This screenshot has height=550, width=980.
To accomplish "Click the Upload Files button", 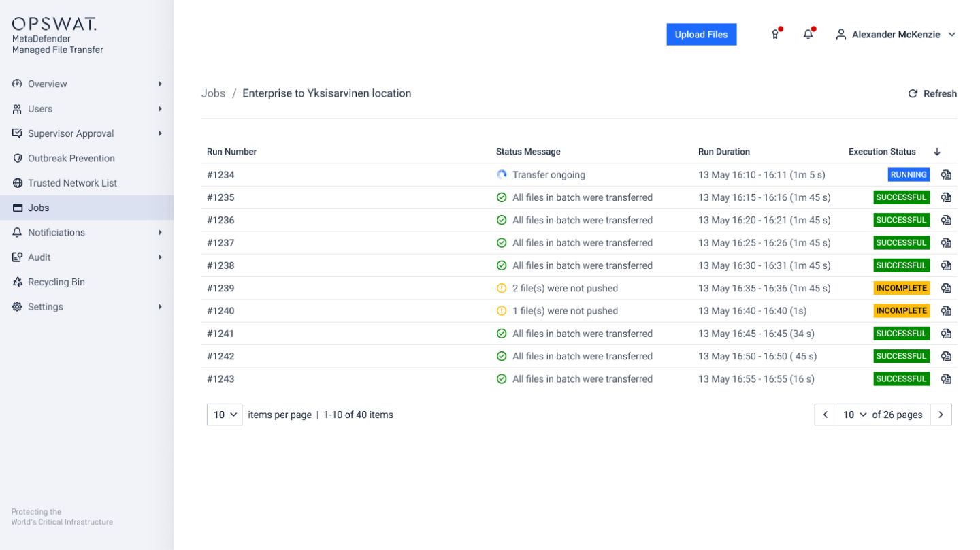I will pyautogui.click(x=701, y=34).
